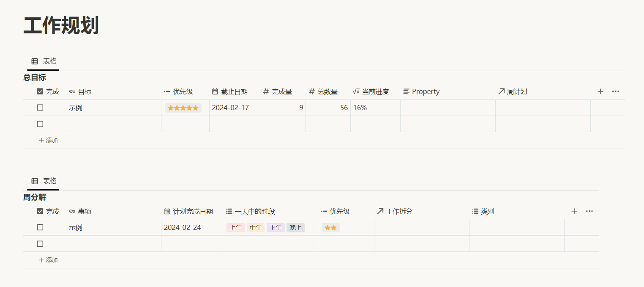Click the 16% progress cell
Viewport: 644px width, 287px height.
(x=375, y=108)
